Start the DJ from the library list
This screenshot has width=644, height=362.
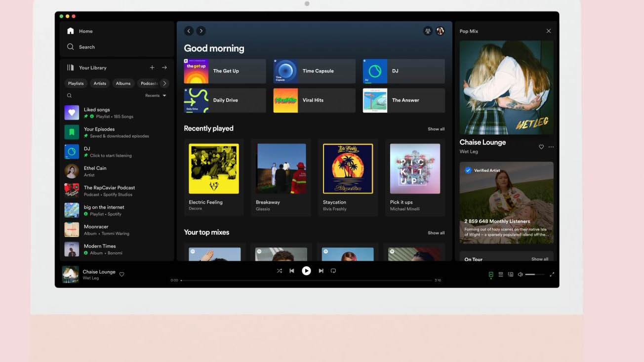117,152
